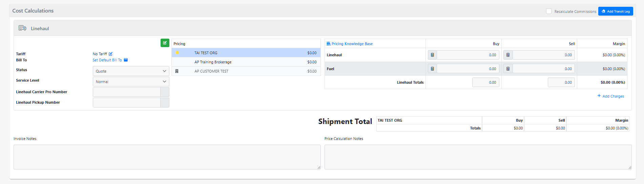Open the Linehaul Buy calculator
Screen dimensions: 644x184
[432, 55]
